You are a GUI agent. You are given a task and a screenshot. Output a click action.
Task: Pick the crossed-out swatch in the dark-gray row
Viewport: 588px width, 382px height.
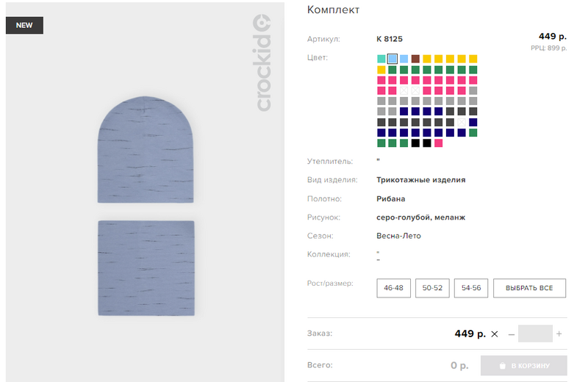(x=462, y=122)
